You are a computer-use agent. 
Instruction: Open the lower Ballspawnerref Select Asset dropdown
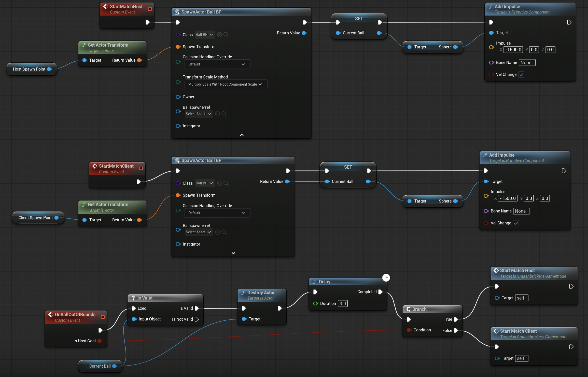click(199, 232)
